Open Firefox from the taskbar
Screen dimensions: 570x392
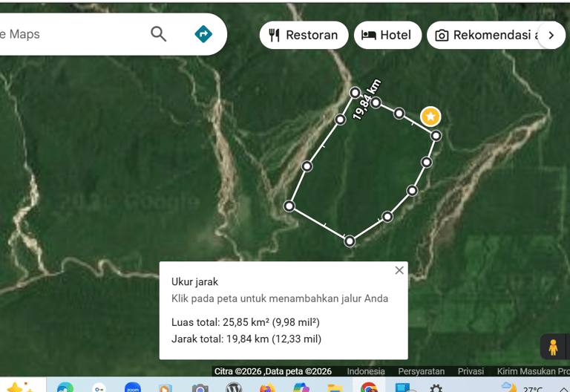coord(267,388)
